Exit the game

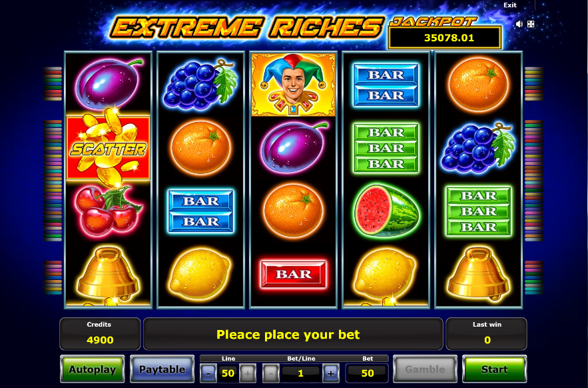pos(509,5)
